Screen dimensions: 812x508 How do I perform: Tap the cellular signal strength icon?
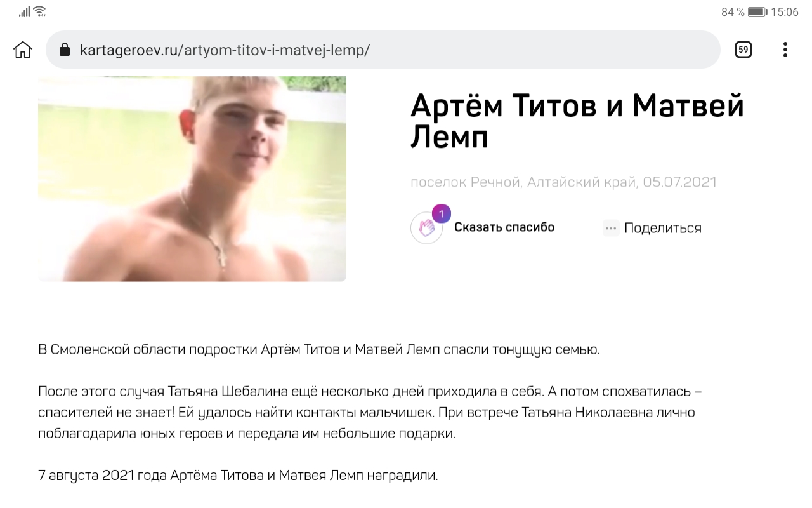coord(25,11)
